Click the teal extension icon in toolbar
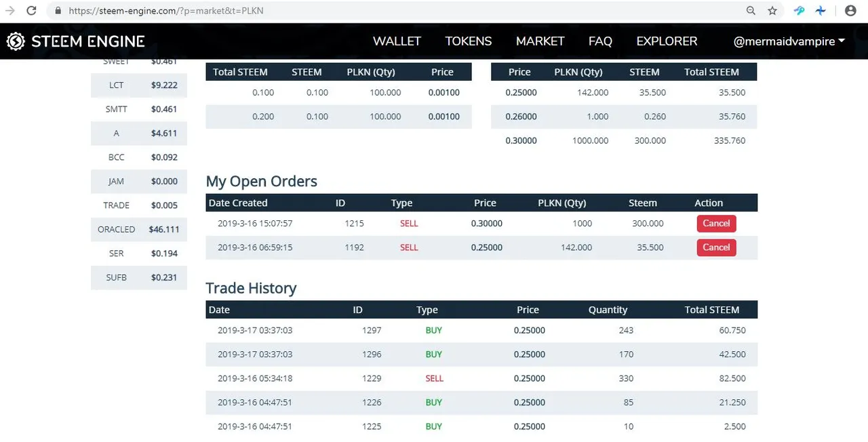 click(800, 11)
